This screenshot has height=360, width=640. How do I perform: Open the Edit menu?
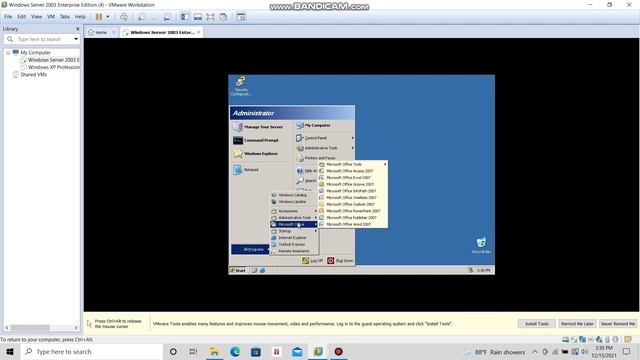click(22, 17)
